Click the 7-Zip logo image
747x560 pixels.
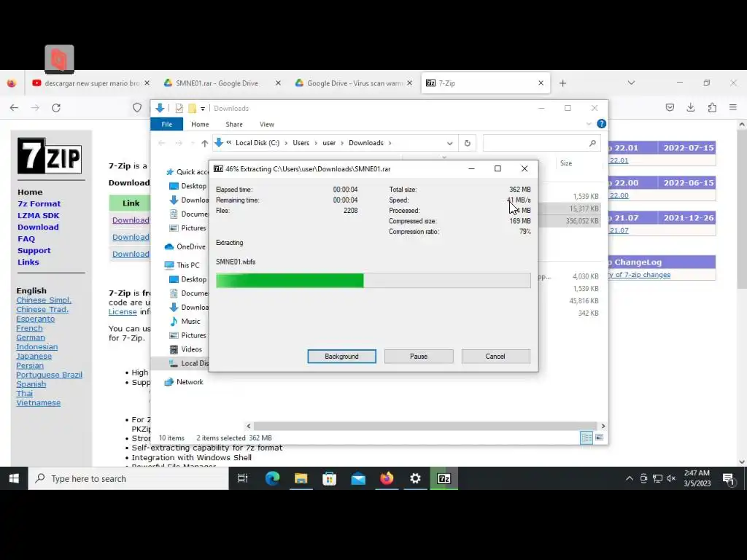pyautogui.click(x=50, y=156)
